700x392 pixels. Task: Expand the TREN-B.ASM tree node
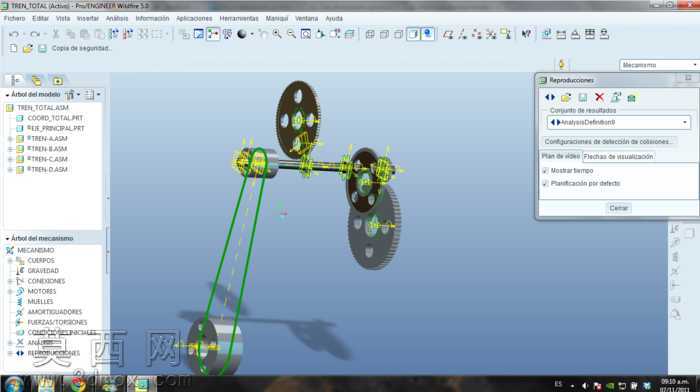[x=10, y=149]
